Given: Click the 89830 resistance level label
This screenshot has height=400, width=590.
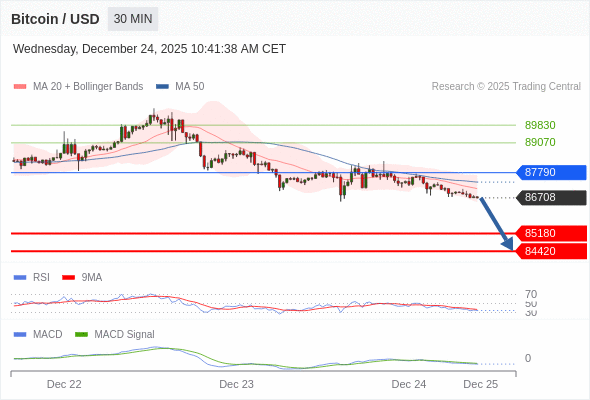Looking at the screenshot, I should (x=540, y=125).
